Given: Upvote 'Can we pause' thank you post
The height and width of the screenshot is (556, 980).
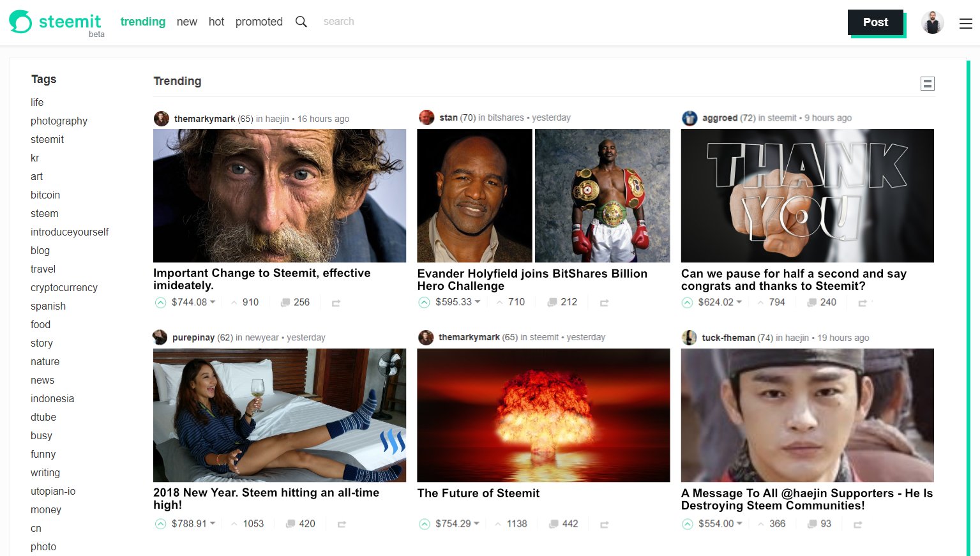Looking at the screenshot, I should 687,303.
